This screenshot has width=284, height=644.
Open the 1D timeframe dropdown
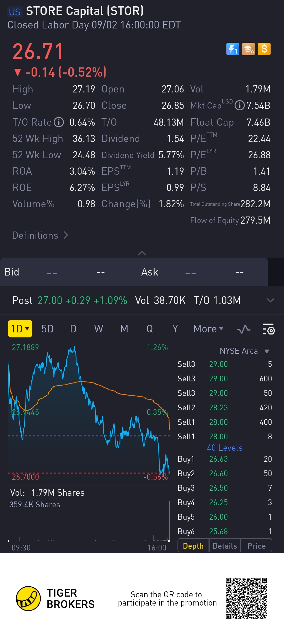coord(20,329)
